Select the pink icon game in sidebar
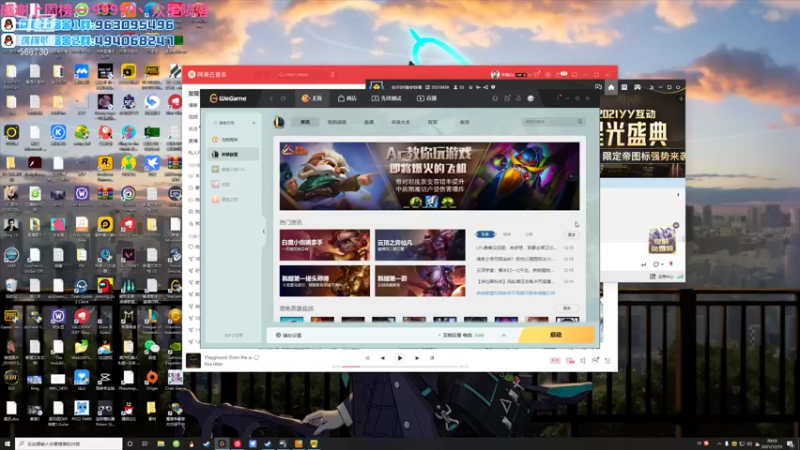The image size is (800, 450). pyautogui.click(x=234, y=184)
